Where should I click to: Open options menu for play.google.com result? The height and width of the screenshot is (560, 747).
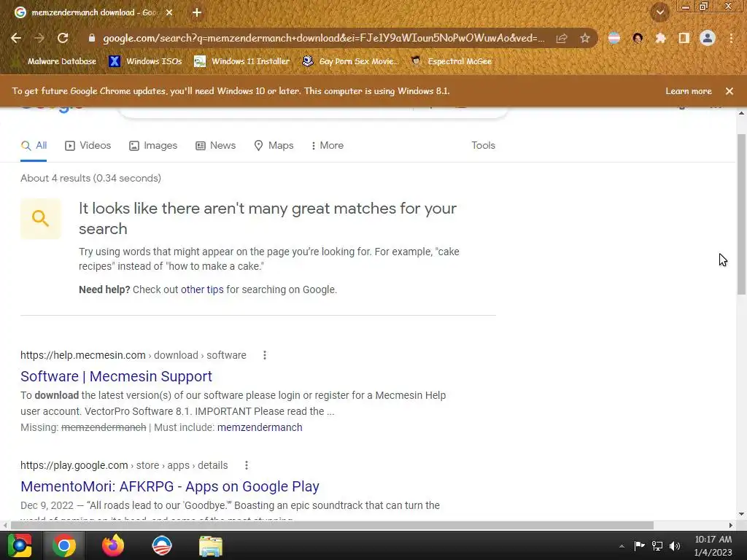(x=247, y=465)
